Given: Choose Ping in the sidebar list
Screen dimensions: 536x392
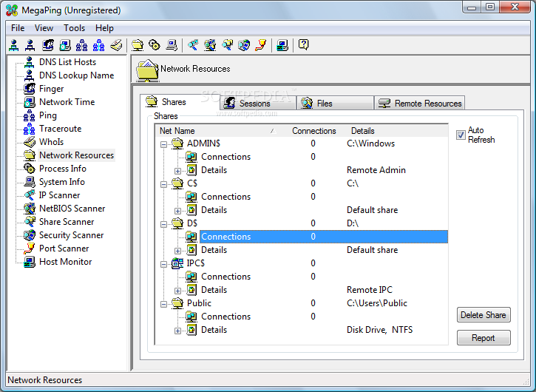Looking at the screenshot, I should pyautogui.click(x=48, y=115).
